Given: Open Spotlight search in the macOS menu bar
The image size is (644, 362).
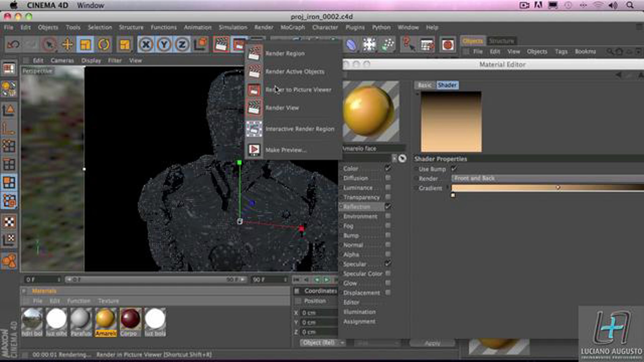Looking at the screenshot, I should click(x=630, y=5).
